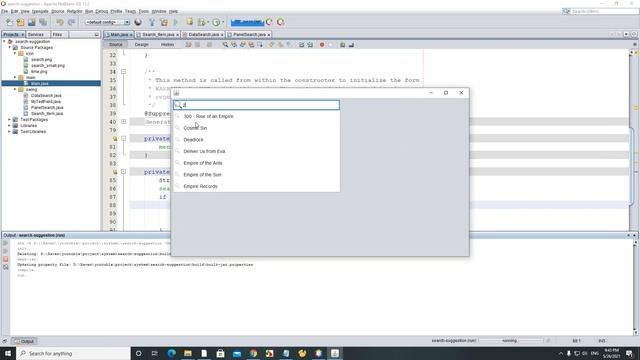Image resolution: width=640 pixels, height=360 pixels.
Task: Open File Explorer from the taskbar
Action: tap(188, 353)
